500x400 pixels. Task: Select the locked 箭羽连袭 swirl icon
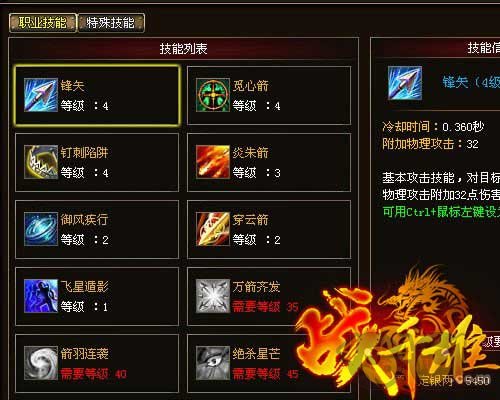tap(41, 363)
